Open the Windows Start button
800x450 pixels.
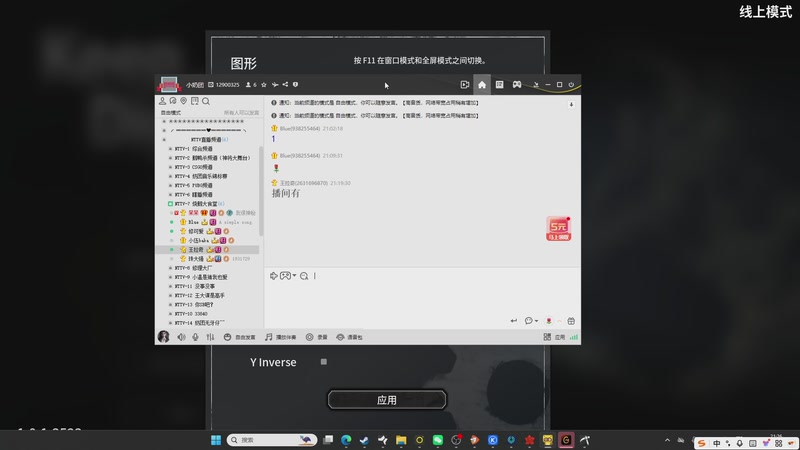click(216, 440)
